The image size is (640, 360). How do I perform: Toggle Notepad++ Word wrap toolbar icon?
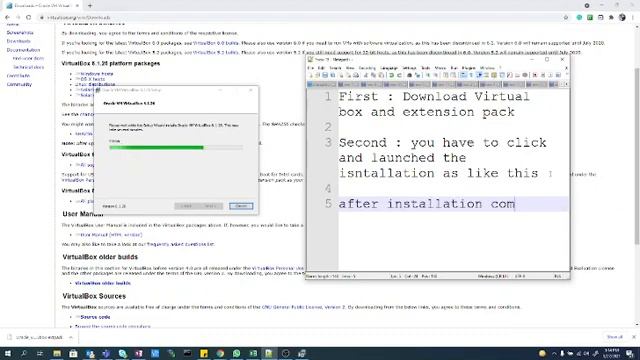pyautogui.click(x=463, y=76)
